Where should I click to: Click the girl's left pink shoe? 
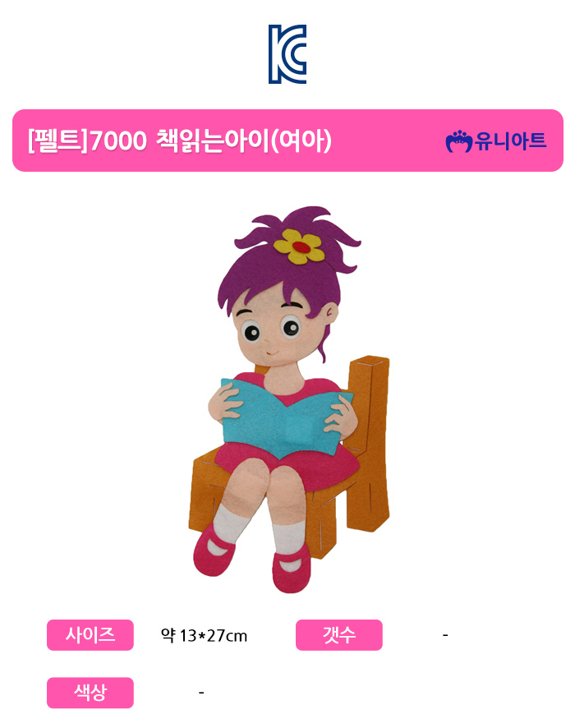[214, 551]
